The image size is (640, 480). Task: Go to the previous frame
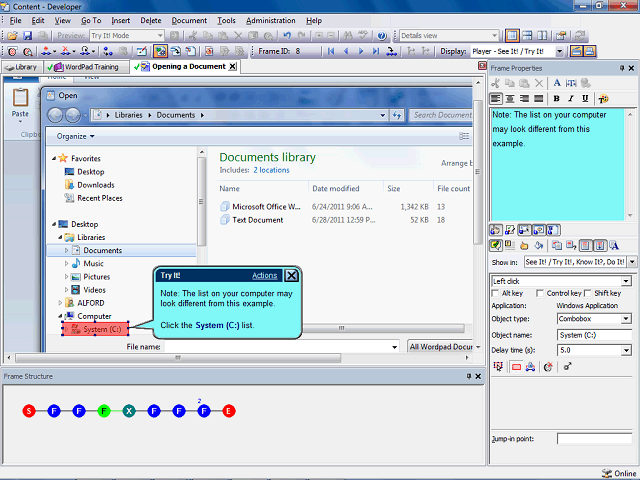[346, 51]
